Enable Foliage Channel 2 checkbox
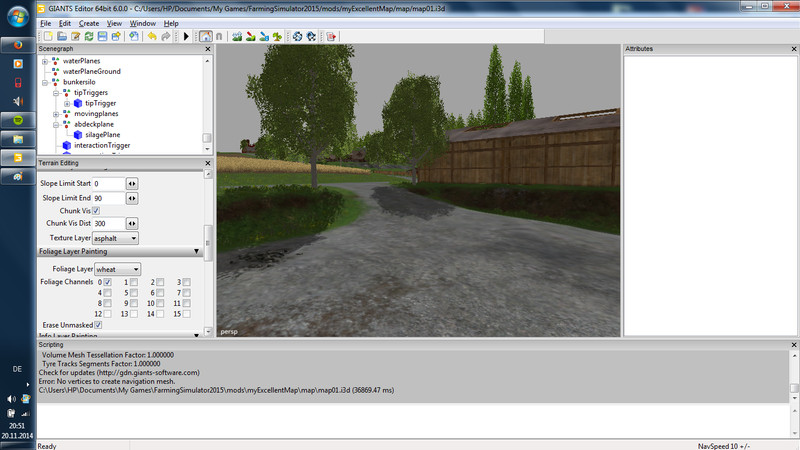The image size is (800, 450). (x=160, y=282)
